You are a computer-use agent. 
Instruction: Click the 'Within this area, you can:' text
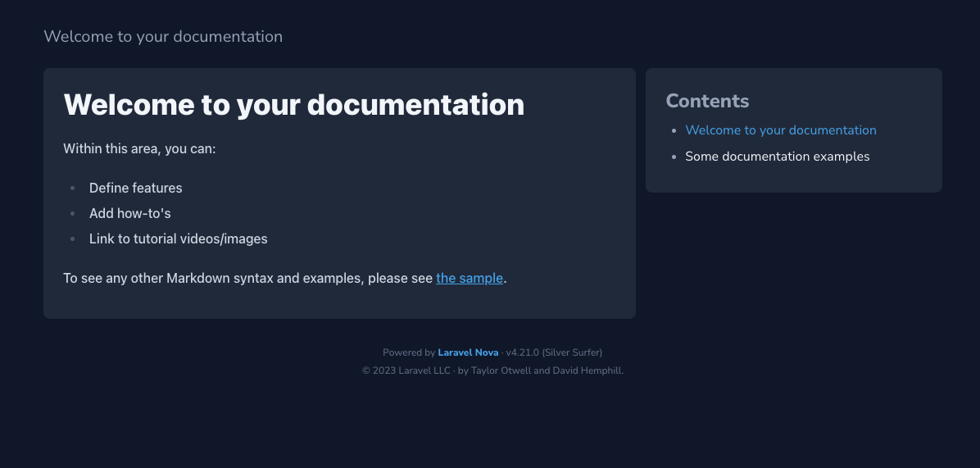(x=139, y=149)
